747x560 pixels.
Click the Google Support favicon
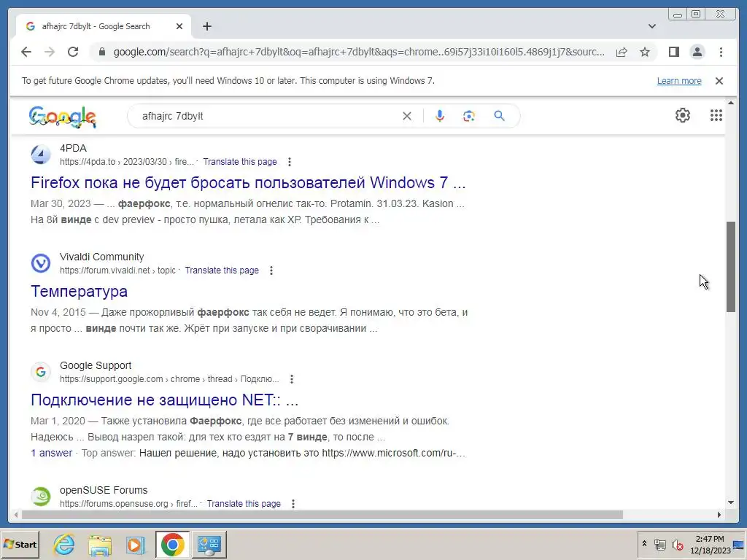[x=41, y=372]
